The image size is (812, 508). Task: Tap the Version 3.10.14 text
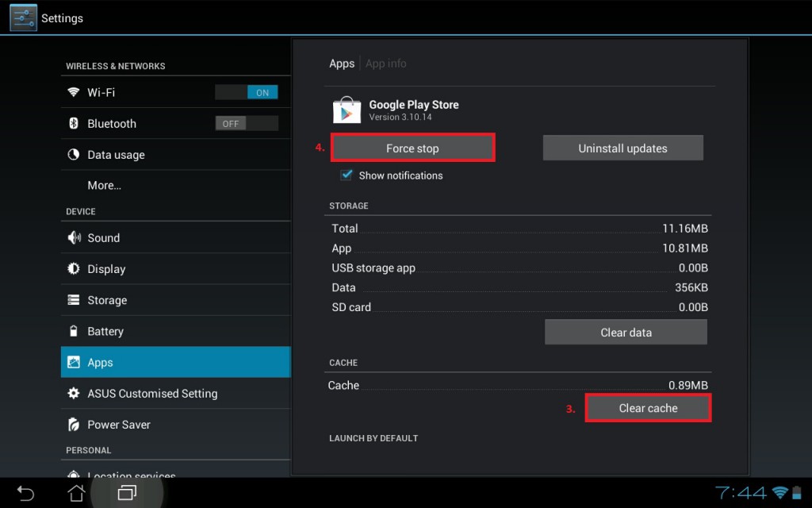click(x=400, y=117)
